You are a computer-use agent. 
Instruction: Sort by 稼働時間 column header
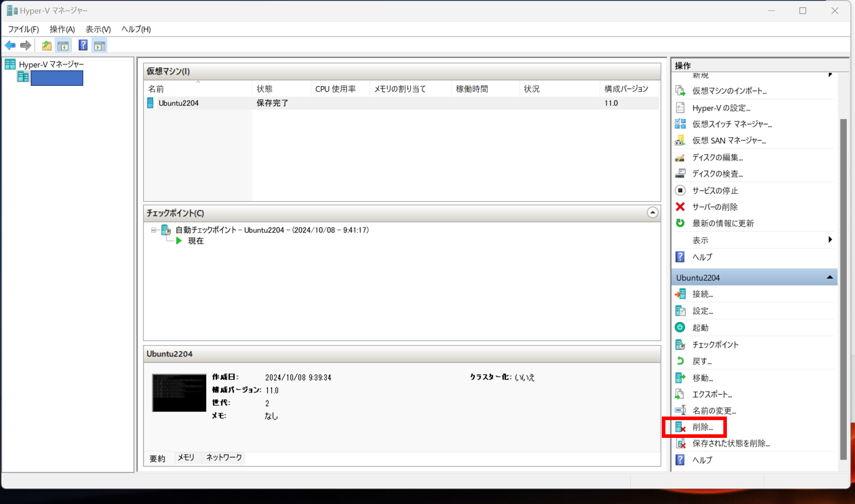(x=485, y=89)
